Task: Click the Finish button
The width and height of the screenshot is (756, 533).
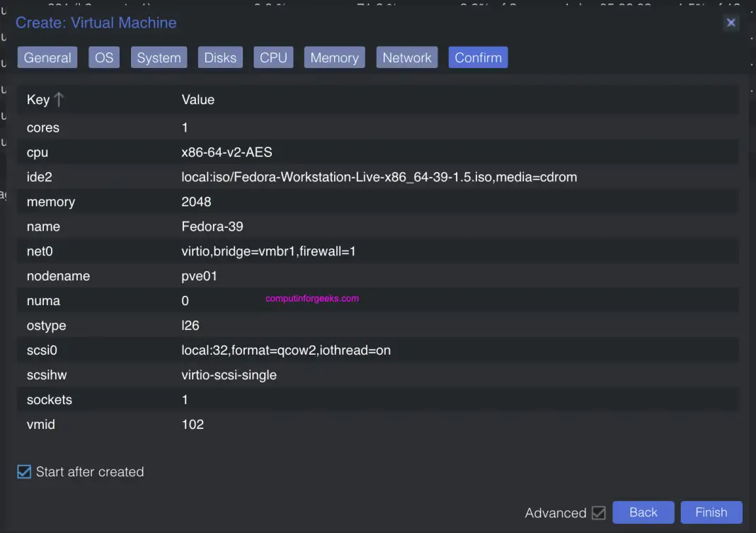Action: tap(711, 512)
